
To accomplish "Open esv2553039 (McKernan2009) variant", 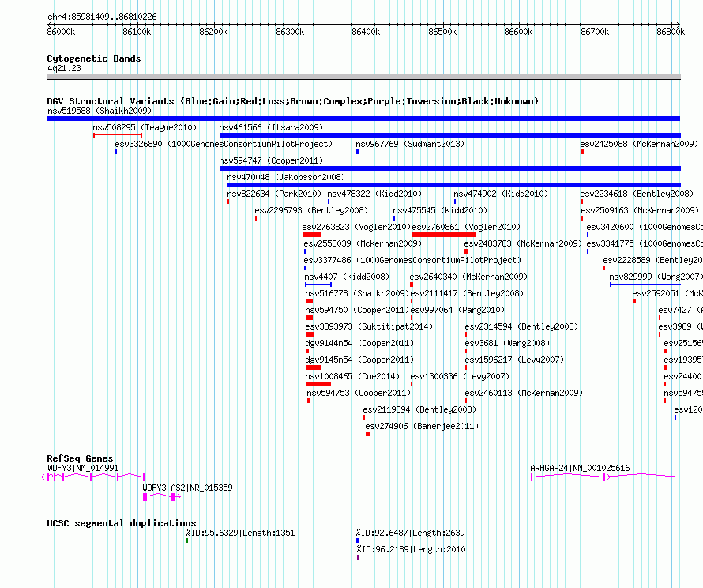I will coord(363,243).
